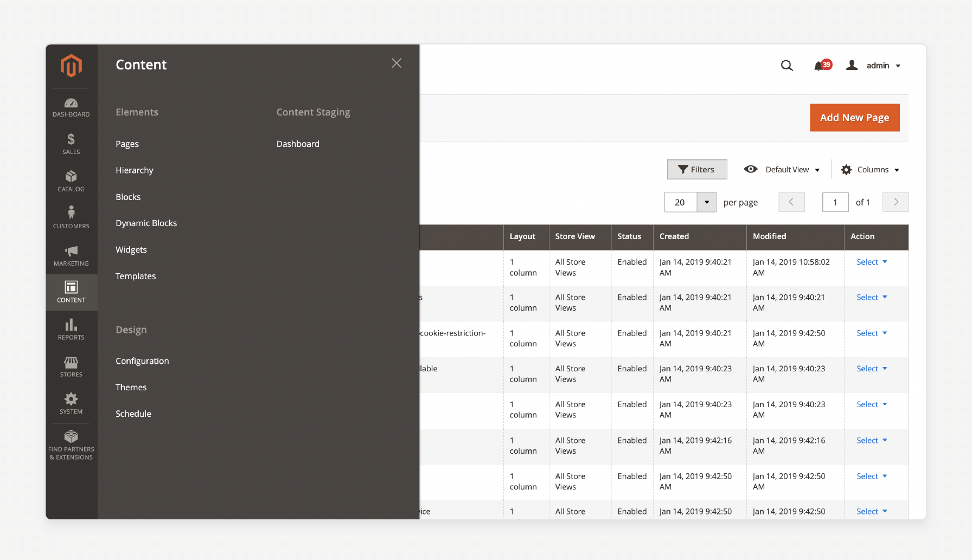Sort by Layout column header

click(x=526, y=237)
